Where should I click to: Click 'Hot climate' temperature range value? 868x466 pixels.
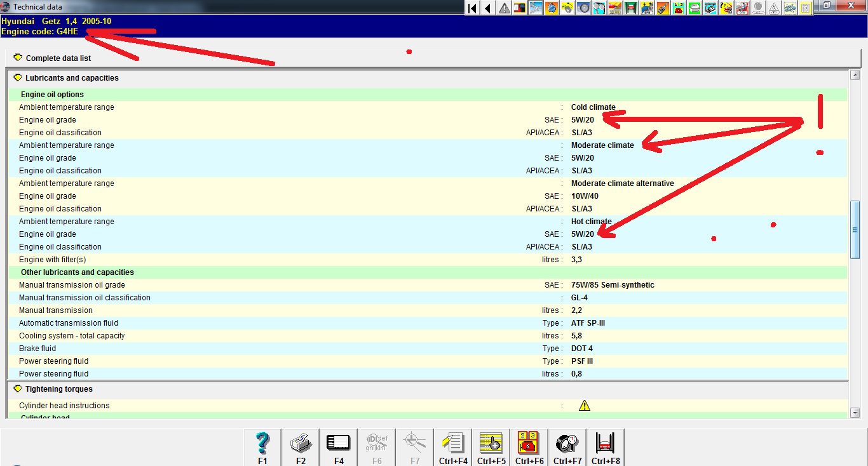click(x=592, y=222)
